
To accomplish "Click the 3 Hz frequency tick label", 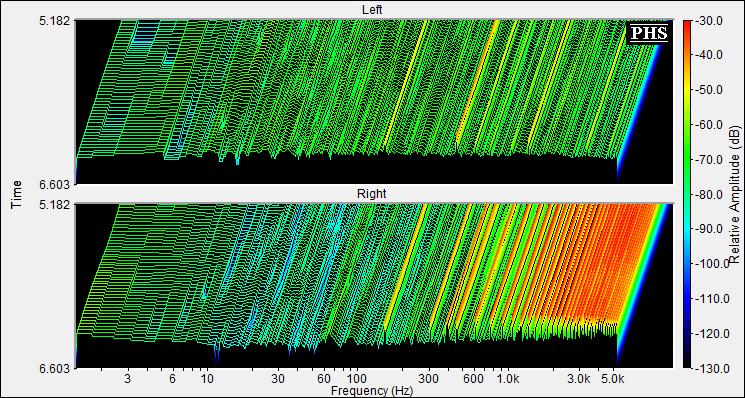I will [127, 379].
